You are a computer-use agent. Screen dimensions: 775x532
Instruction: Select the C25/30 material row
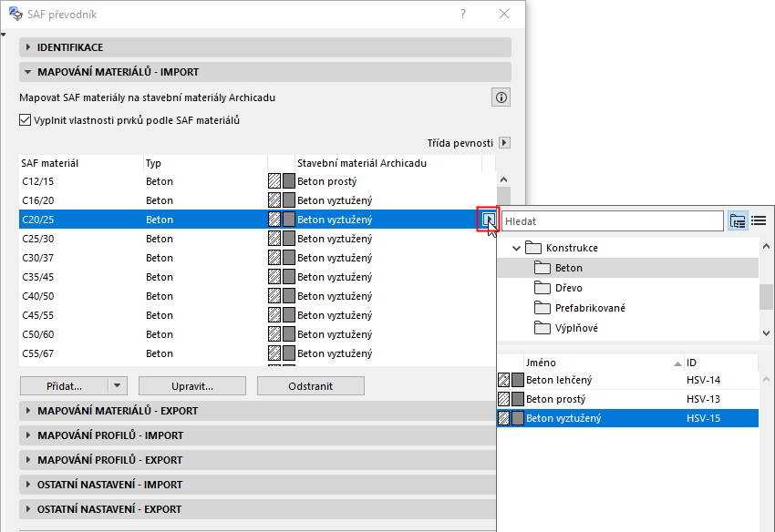tap(257, 239)
